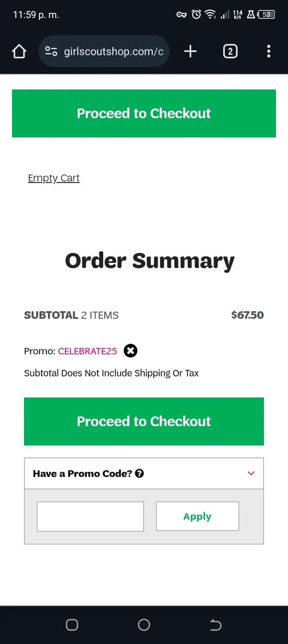
Task: Open the tab switcher showing 2 tabs
Action: point(230,52)
